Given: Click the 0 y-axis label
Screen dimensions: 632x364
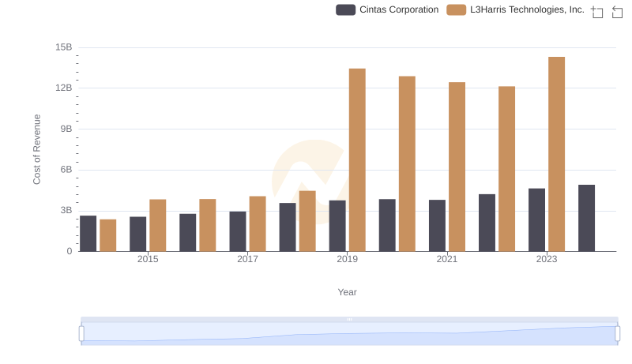Looking at the screenshot, I should [x=70, y=252].
